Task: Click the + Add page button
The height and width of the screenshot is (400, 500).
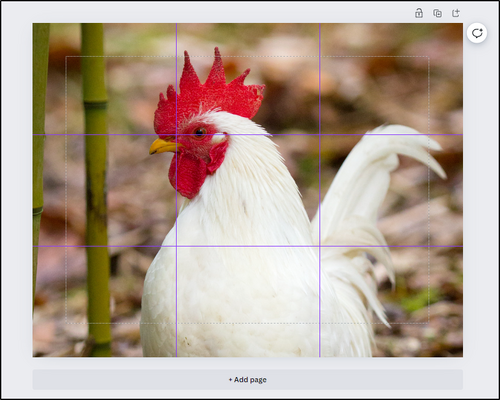Action: [x=248, y=380]
